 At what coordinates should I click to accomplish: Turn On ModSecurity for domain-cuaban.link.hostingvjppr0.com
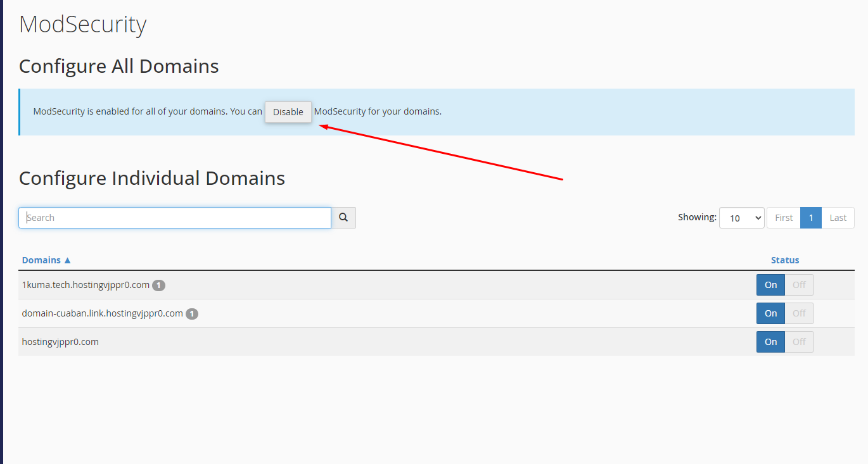(x=771, y=313)
